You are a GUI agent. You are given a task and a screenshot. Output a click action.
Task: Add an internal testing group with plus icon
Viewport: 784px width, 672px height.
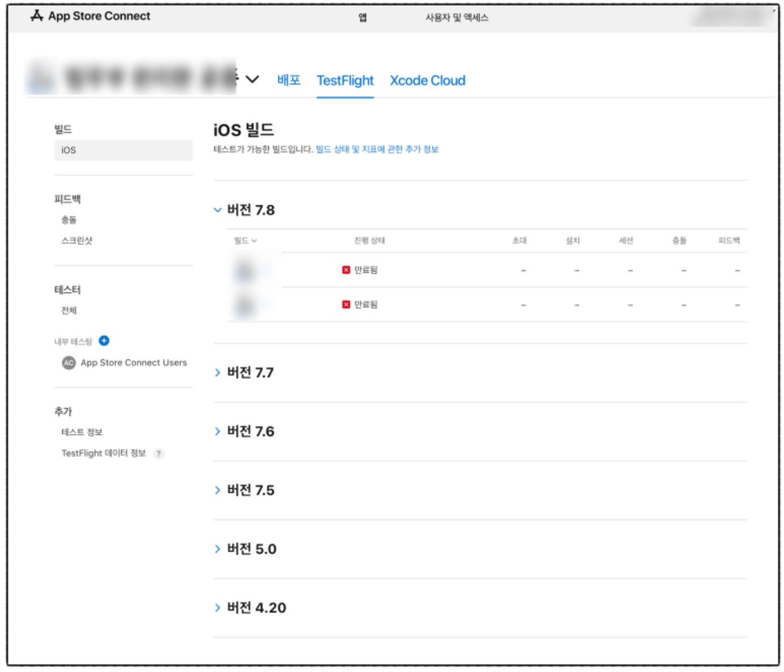pyautogui.click(x=104, y=341)
